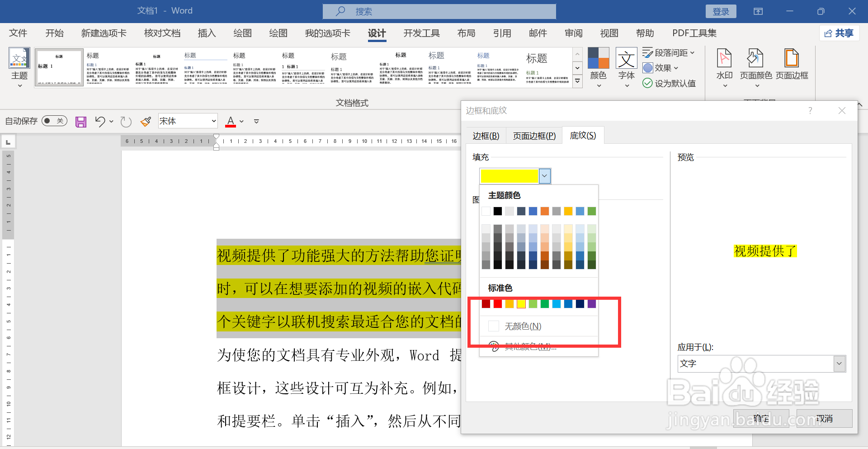Switch to the 审阅 ribbon tab
Screen dimensions: 868x449
[x=574, y=33]
